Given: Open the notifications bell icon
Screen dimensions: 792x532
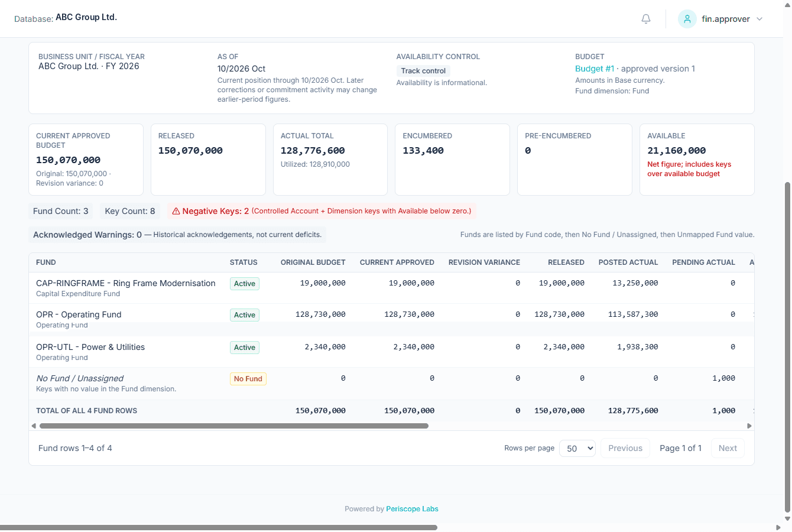Looking at the screenshot, I should tap(646, 19).
